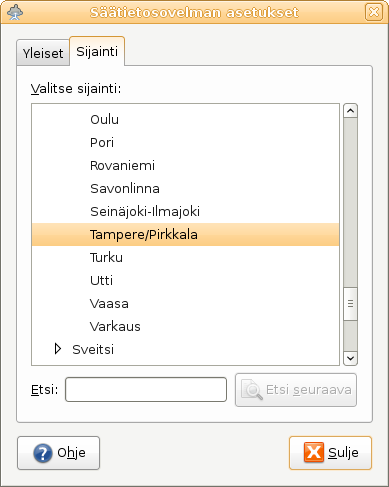Image resolution: width=389 pixels, height=487 pixels.
Task: Select Oulu in the location list
Action: click(x=185, y=119)
